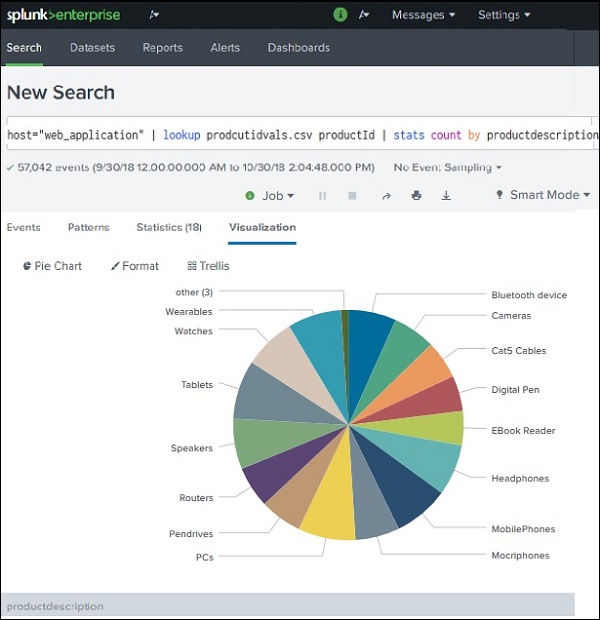Open the Trellis layout options

(x=208, y=266)
